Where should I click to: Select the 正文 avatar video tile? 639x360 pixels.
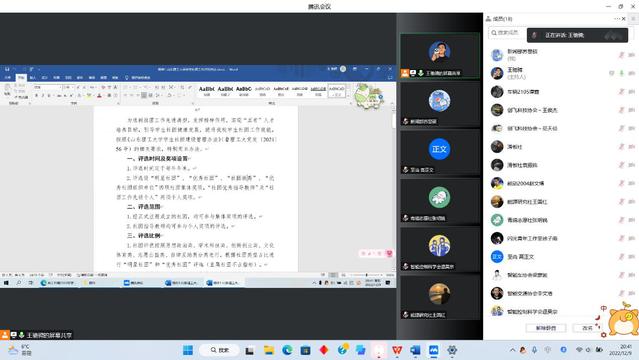pyautogui.click(x=439, y=152)
